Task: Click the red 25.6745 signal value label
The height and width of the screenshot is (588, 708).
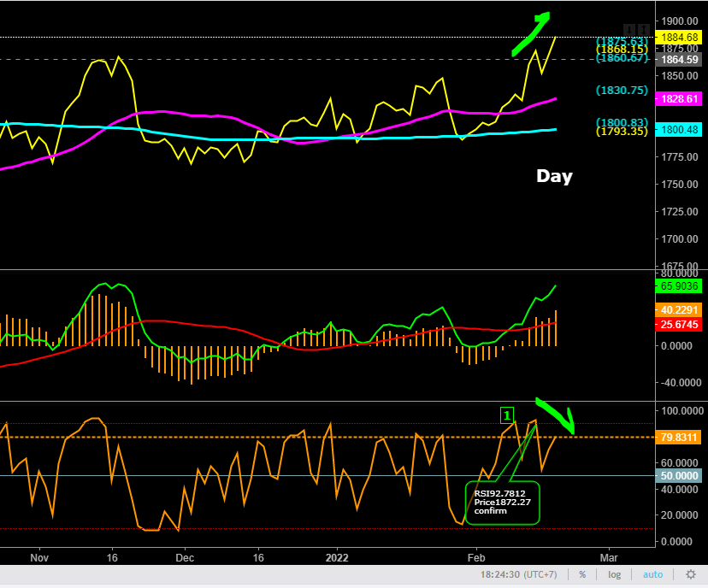Action: click(x=679, y=325)
